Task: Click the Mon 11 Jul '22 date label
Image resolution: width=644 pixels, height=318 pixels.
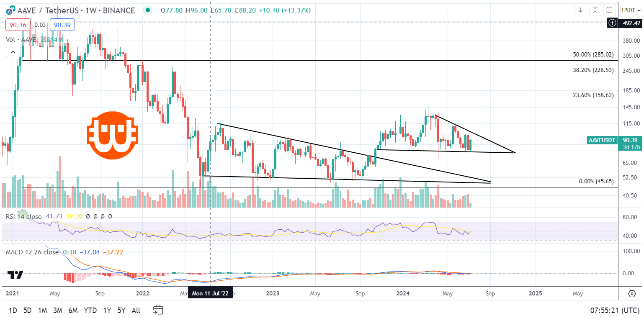Action: pos(210,293)
